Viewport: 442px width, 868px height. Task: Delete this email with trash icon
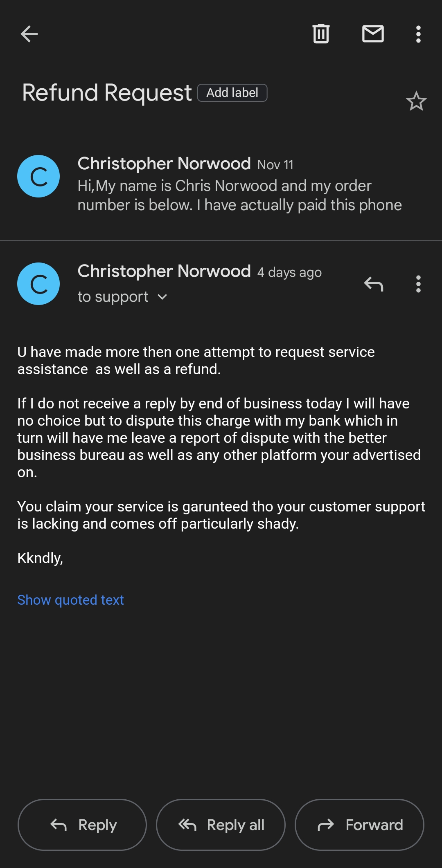point(321,34)
